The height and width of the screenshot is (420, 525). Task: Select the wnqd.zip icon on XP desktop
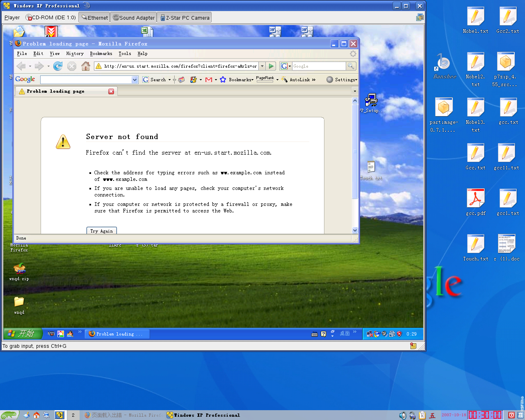(x=19, y=272)
